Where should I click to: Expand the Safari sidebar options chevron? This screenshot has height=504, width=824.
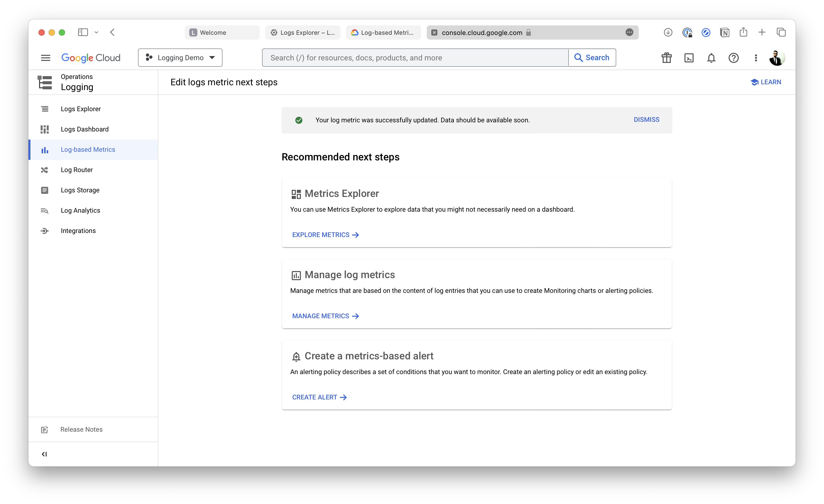click(96, 32)
